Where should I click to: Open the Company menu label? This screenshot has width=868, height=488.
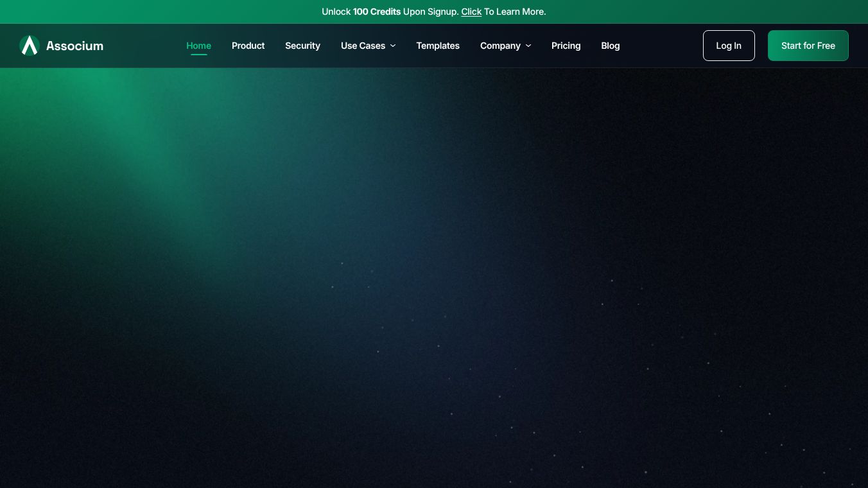(500, 46)
